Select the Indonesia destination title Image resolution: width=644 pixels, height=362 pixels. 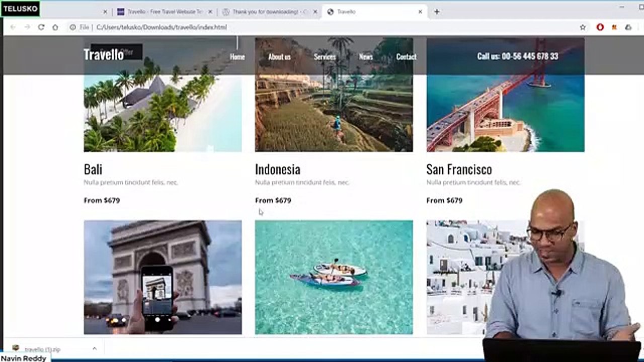(x=278, y=169)
